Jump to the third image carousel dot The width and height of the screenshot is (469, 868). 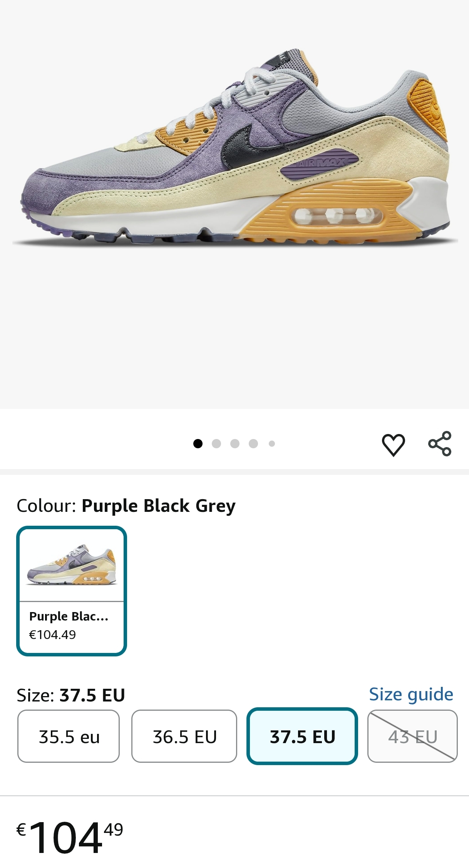click(235, 444)
